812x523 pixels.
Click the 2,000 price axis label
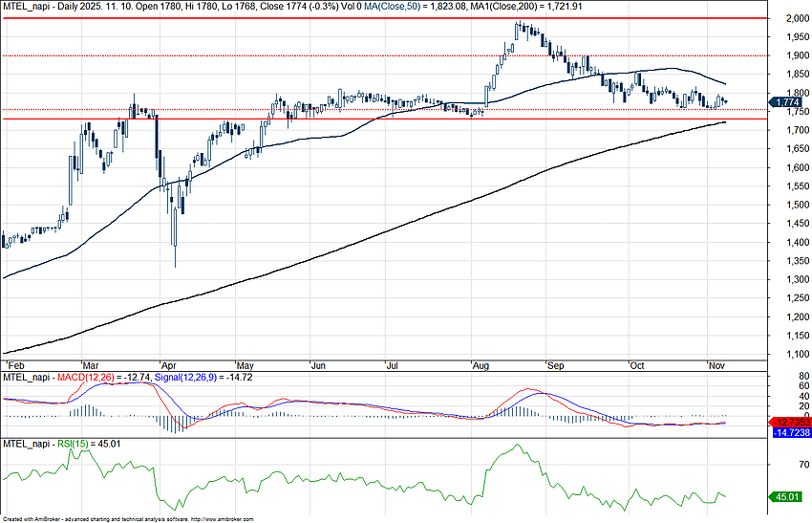(x=789, y=19)
